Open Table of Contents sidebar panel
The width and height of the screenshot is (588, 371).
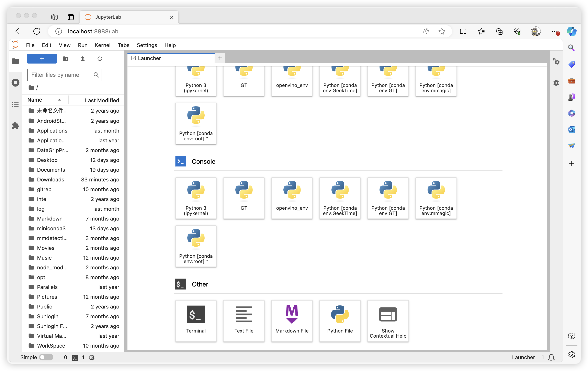(15, 104)
